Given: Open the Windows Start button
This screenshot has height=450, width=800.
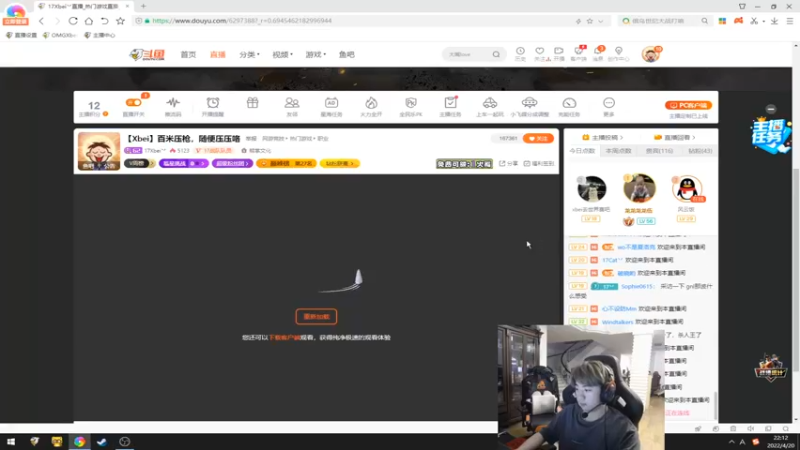Looking at the screenshot, I should pyautogui.click(x=11, y=442).
